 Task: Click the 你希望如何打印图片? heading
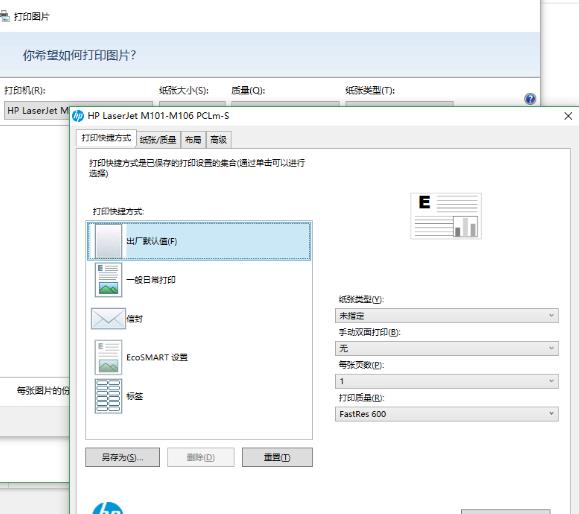79,55
